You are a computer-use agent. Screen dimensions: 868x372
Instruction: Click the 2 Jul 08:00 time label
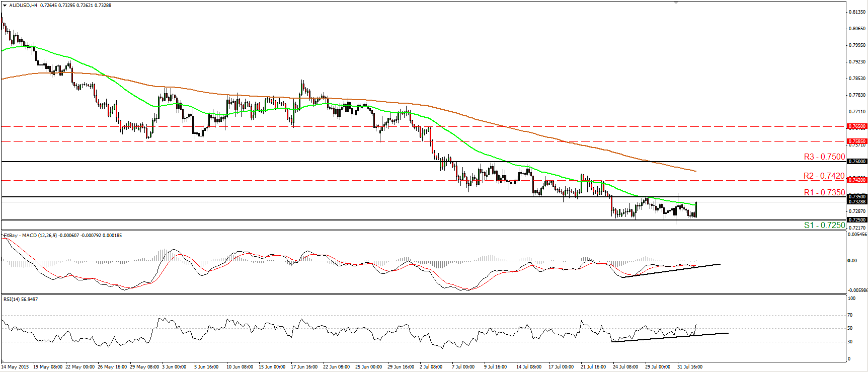tap(431, 367)
